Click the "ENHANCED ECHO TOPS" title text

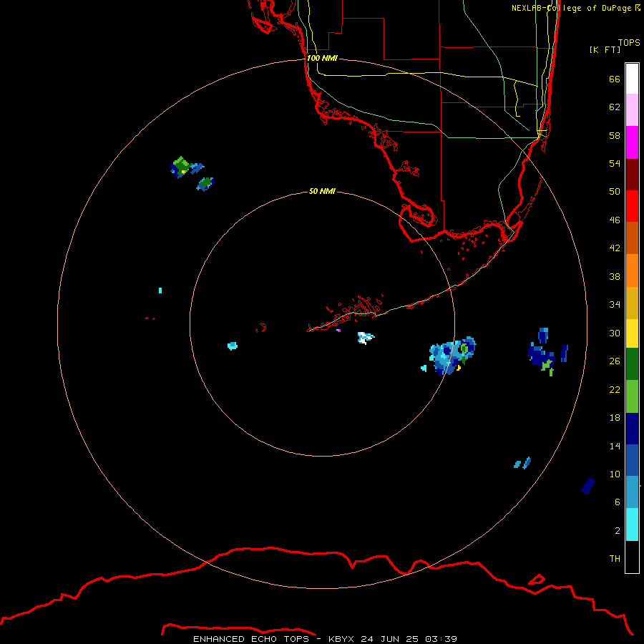(251, 639)
